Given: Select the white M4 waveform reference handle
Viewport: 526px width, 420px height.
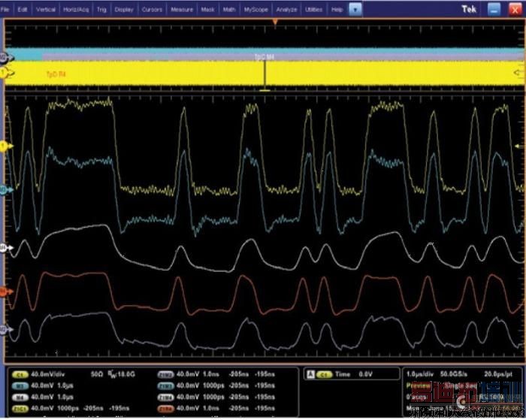Looking at the screenshot, I should click(x=6, y=248).
